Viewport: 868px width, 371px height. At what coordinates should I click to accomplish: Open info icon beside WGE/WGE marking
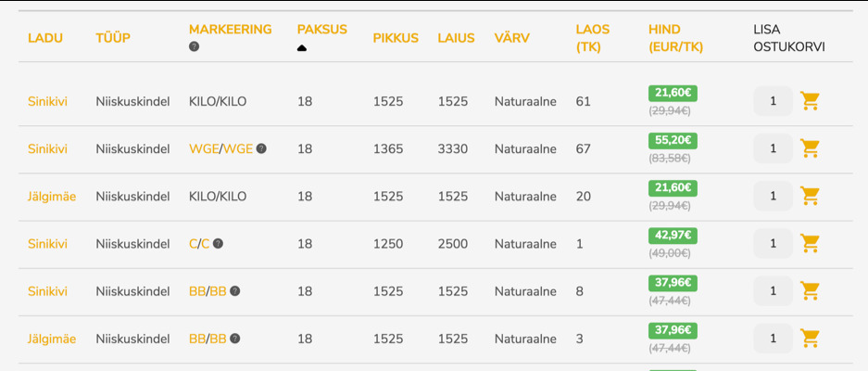(x=261, y=148)
